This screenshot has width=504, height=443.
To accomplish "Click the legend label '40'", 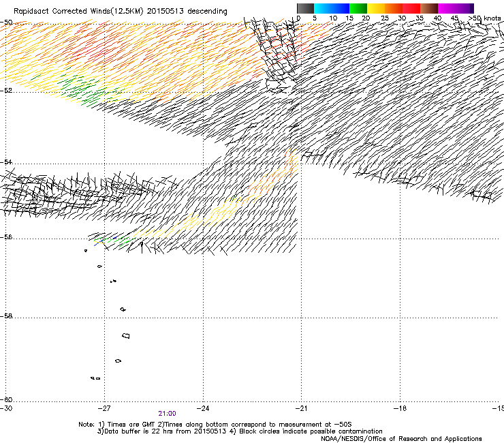I will (437, 18).
